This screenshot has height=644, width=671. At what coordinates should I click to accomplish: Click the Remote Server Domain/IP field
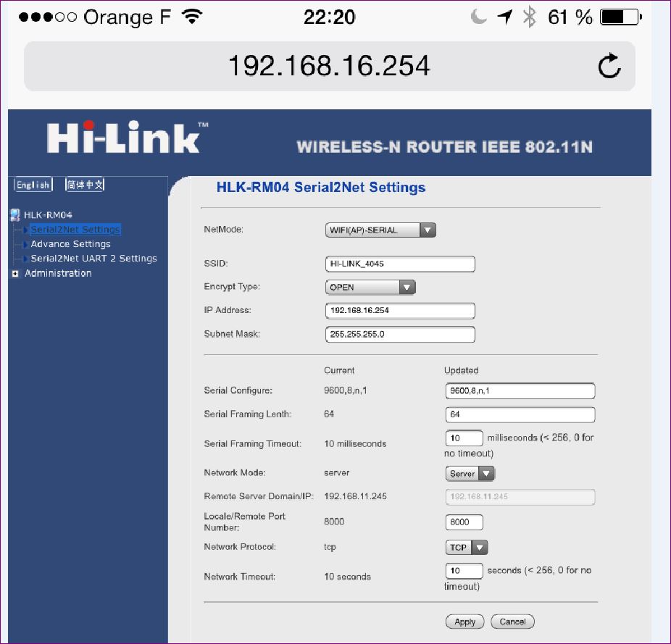(x=520, y=497)
